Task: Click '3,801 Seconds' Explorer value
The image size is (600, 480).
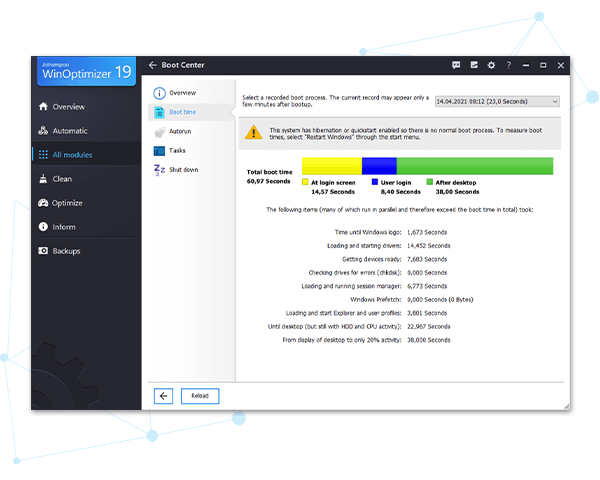Action: (427, 313)
